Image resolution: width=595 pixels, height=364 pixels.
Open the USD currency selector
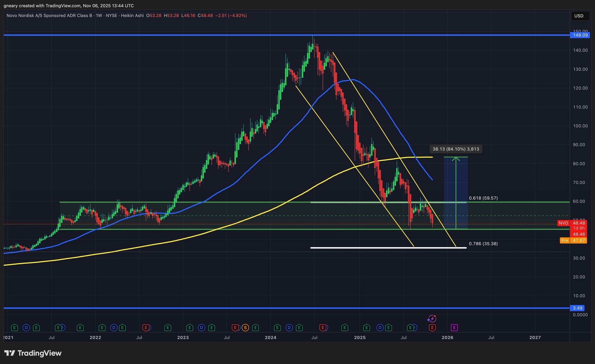[x=580, y=16]
